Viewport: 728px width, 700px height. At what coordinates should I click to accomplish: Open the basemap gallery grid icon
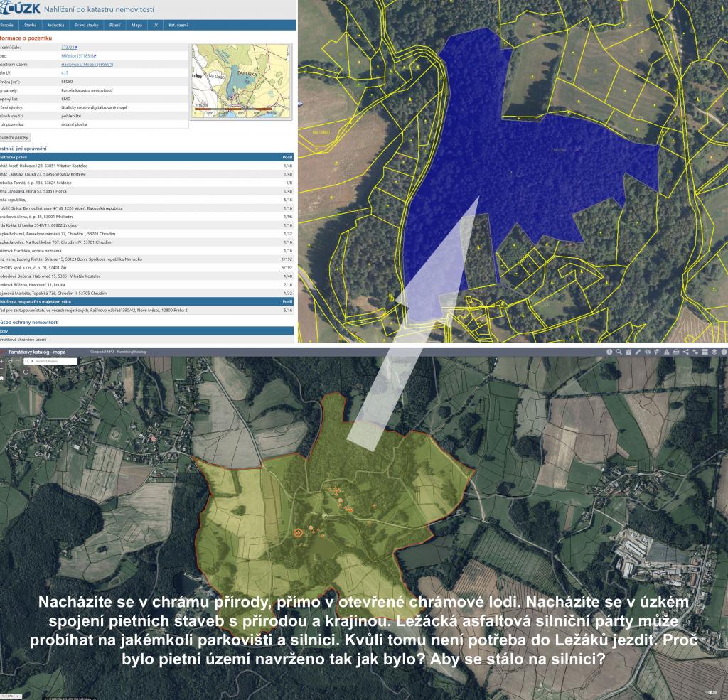tap(703, 352)
